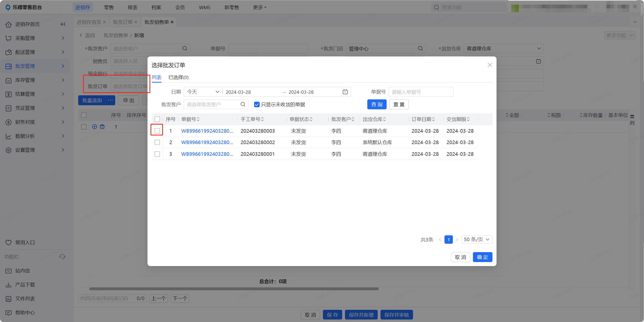Switch to the 列表 tab
This screenshot has height=322, width=644.
(x=156, y=77)
